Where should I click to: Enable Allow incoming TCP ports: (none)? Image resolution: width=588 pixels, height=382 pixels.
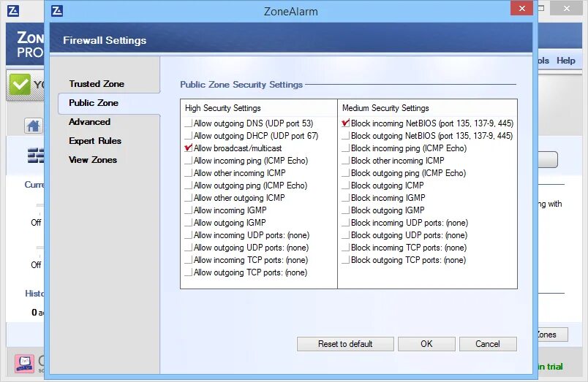(188, 260)
